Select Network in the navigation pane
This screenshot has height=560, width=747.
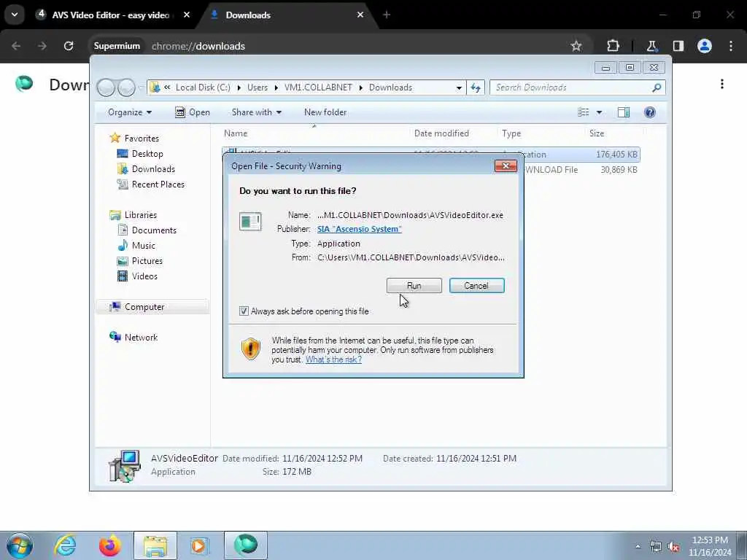141,338
